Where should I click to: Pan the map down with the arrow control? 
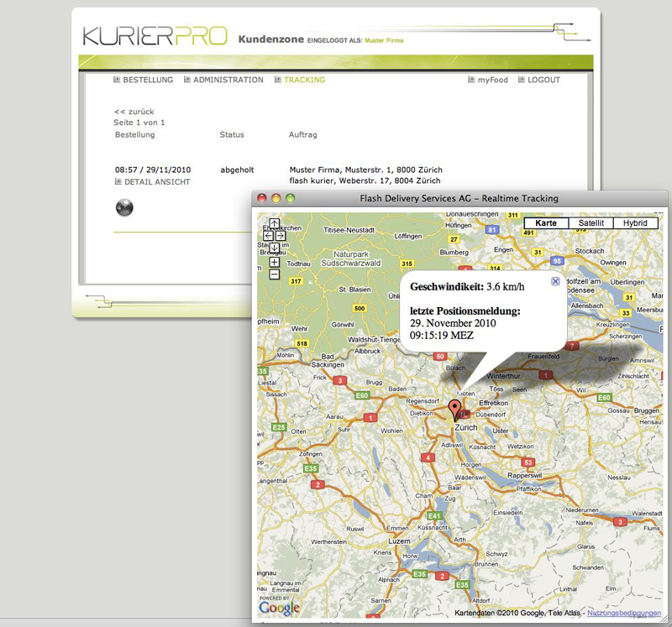275,248
